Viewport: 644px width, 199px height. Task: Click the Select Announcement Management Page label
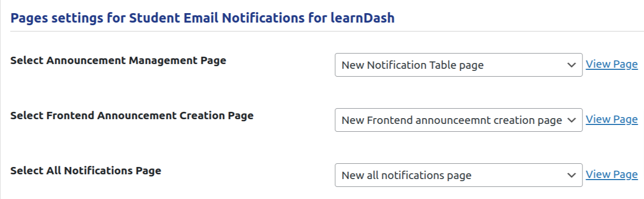click(x=118, y=60)
